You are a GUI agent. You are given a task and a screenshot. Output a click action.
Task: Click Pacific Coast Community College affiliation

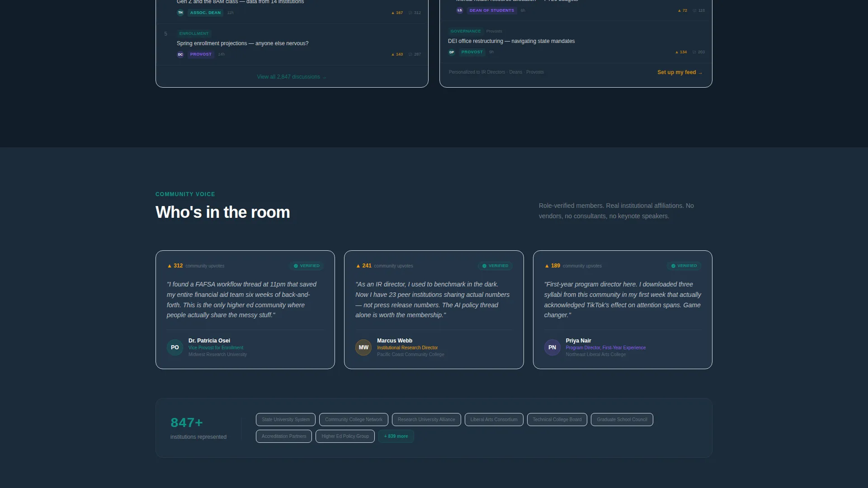(x=410, y=355)
